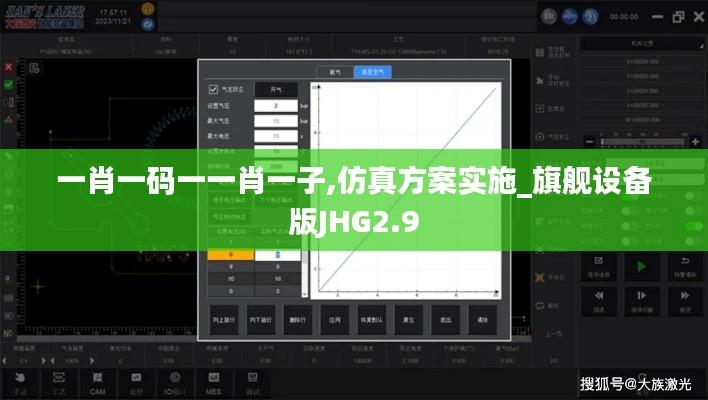Click the right arrow beside 100% value
Screen dimensions: 708x400
click(x=92, y=361)
